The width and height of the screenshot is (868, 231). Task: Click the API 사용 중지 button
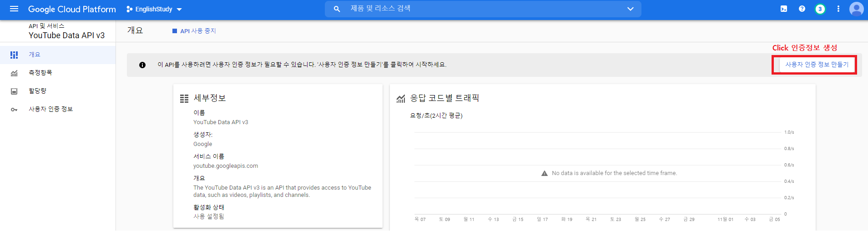point(194,31)
